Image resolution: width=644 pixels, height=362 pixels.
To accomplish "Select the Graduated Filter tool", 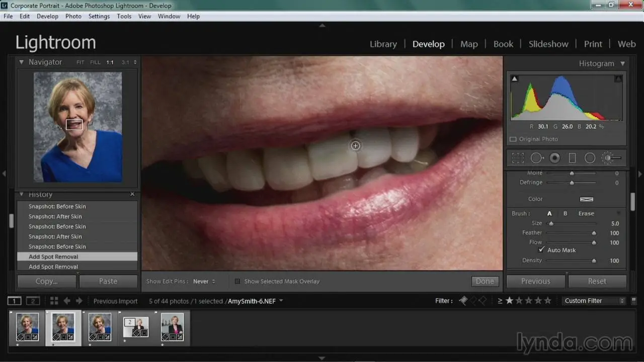I will tap(572, 158).
